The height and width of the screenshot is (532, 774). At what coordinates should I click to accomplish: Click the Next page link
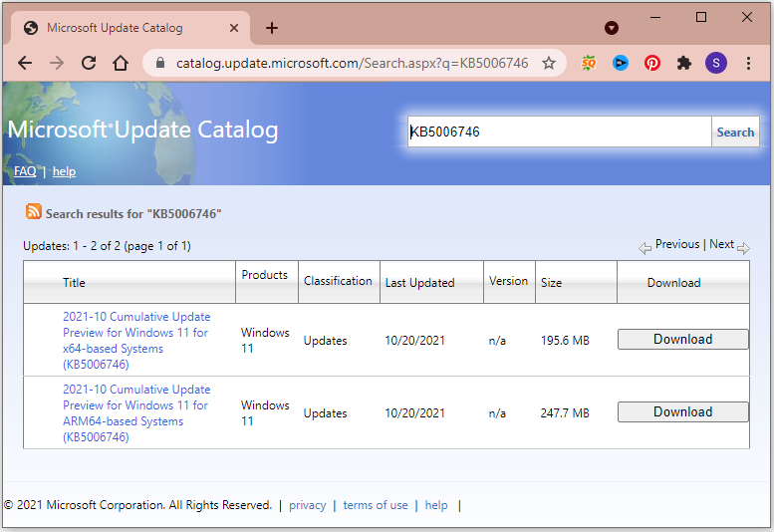(x=721, y=244)
